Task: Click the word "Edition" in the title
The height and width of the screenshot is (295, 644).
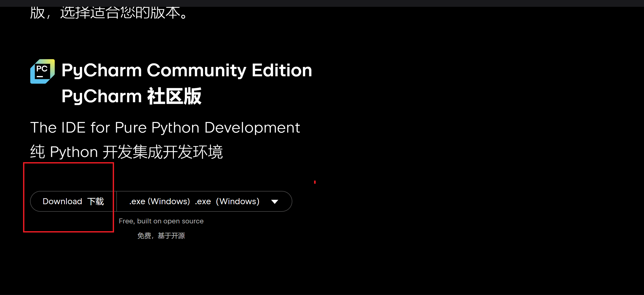Action: [282, 70]
